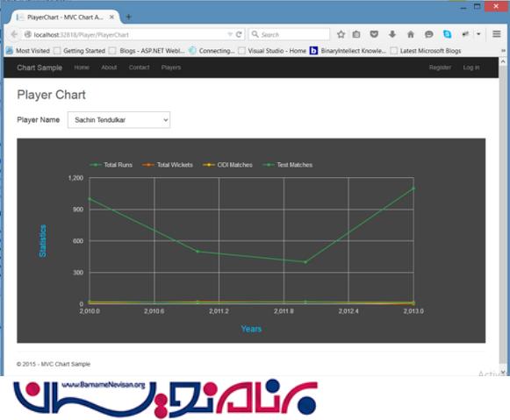This screenshot has height=420, width=510.
Task: Reload the page with the refresh icon
Action: [x=239, y=34]
